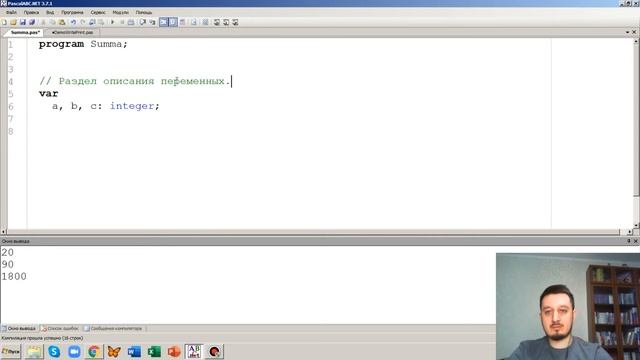Screen dimensions: 640x360
Task: Click the form designer toolbar icon
Action: pos(182,22)
